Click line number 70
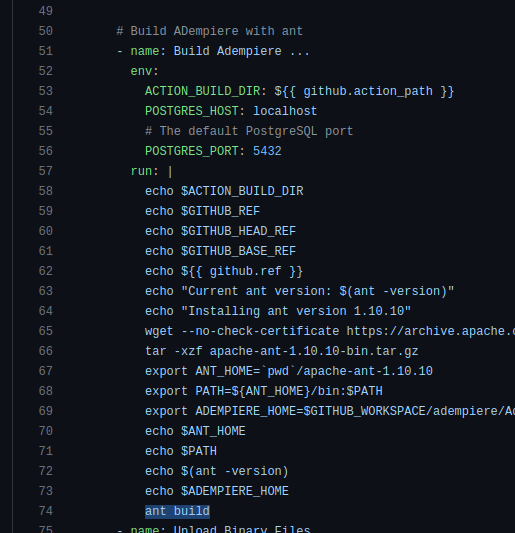The image size is (515, 533). (x=46, y=431)
